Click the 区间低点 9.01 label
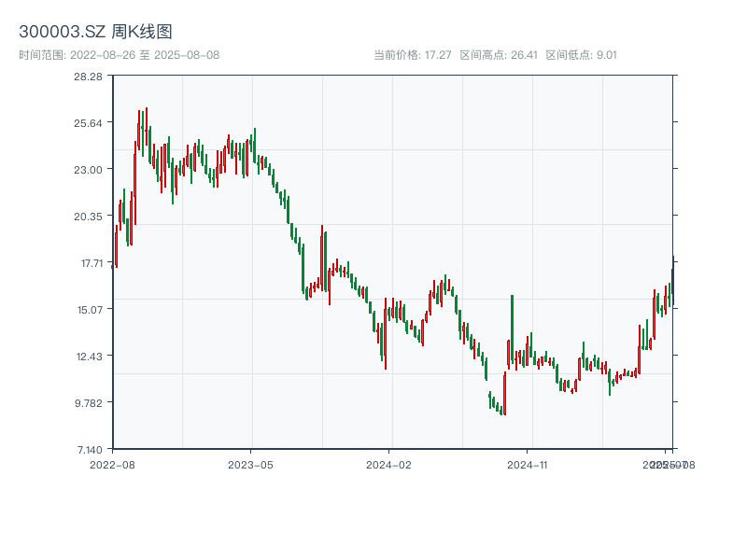This screenshot has height=560, width=747. tap(581, 55)
